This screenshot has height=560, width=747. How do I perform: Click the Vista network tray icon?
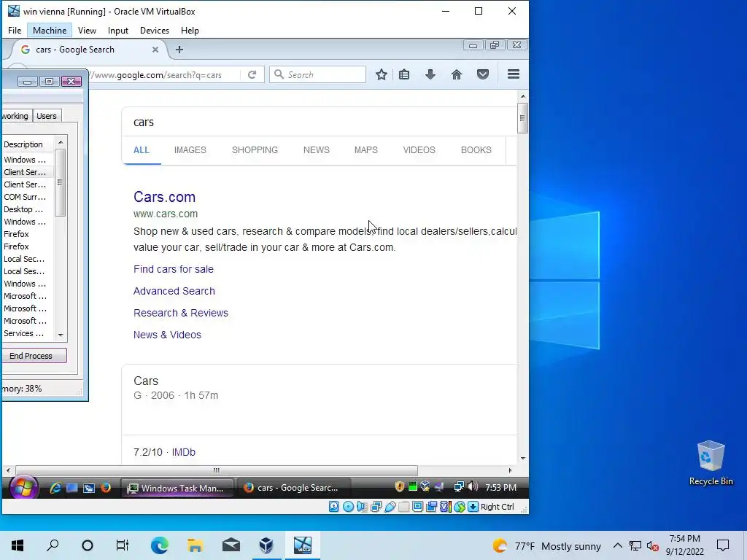coord(458,486)
